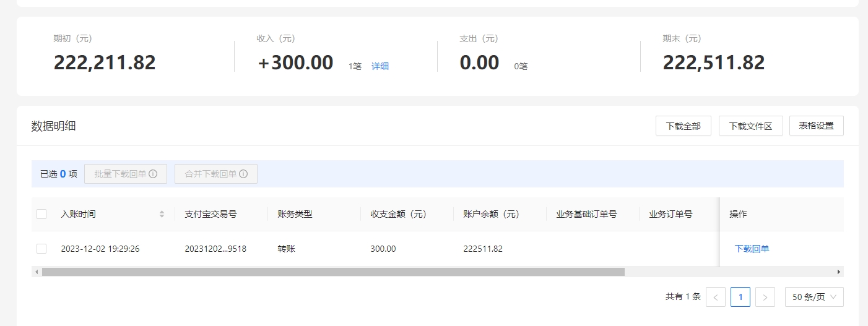The width and height of the screenshot is (868, 326).
Task: Open the 详细 income details link
Action: 380,66
